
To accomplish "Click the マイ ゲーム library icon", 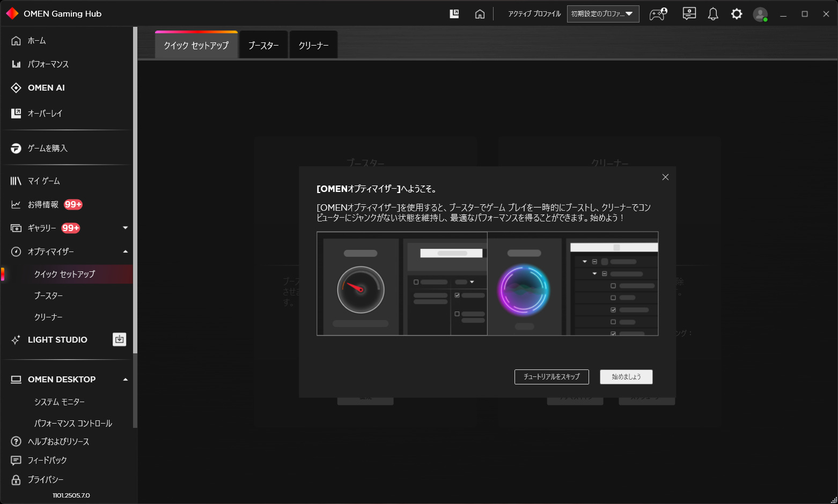I will tap(16, 181).
